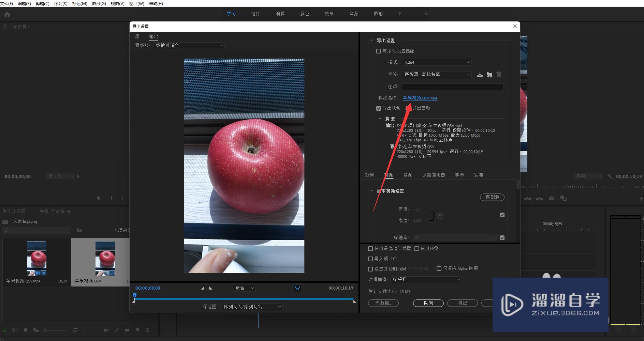The image size is (644, 341).
Task: Switch to the Audio tab in export settings
Action: pyautogui.click(x=408, y=175)
